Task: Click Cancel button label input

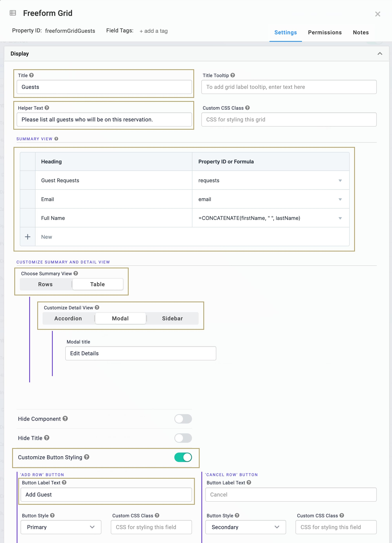Action: tap(291, 494)
